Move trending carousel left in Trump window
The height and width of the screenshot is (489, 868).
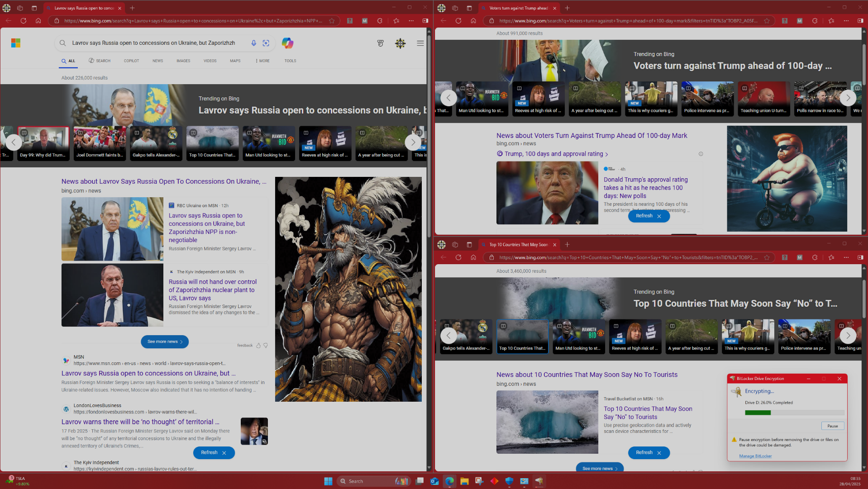click(x=448, y=97)
